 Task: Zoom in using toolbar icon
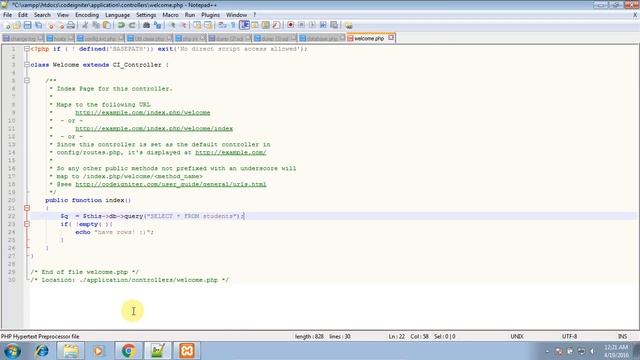pos(172,25)
